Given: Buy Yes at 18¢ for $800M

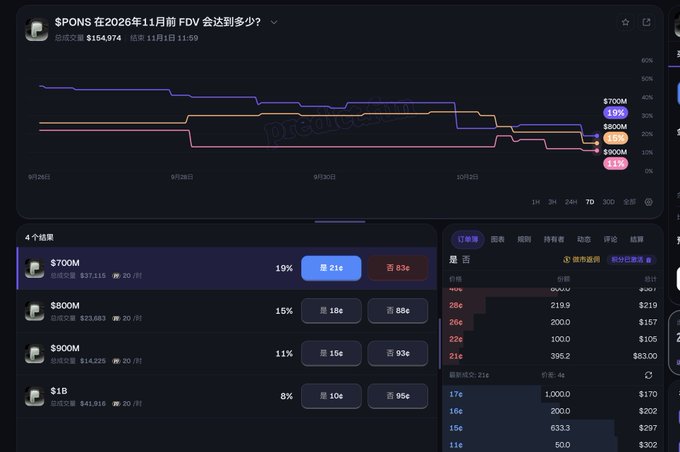Looking at the screenshot, I should point(331,311).
